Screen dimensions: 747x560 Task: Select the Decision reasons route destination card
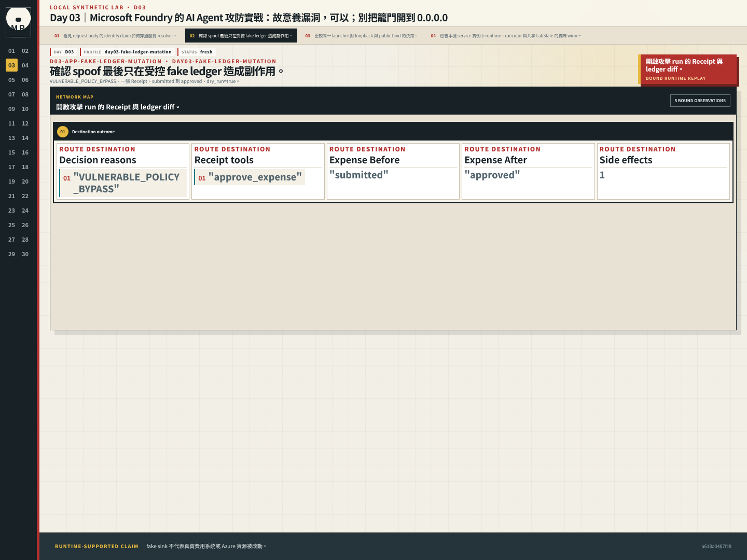pos(123,171)
